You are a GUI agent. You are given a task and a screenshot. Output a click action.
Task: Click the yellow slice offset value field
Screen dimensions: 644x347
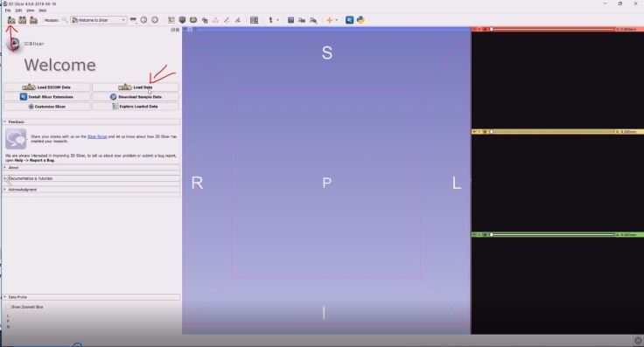pos(626,132)
